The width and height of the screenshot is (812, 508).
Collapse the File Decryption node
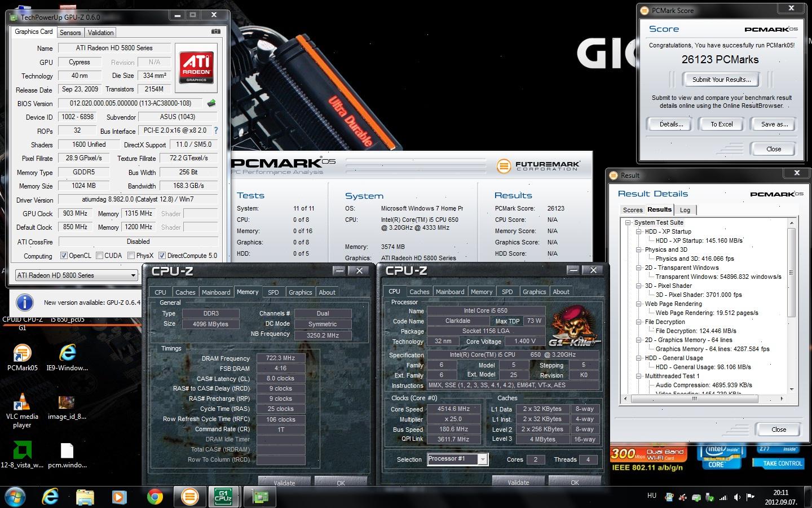coord(639,322)
